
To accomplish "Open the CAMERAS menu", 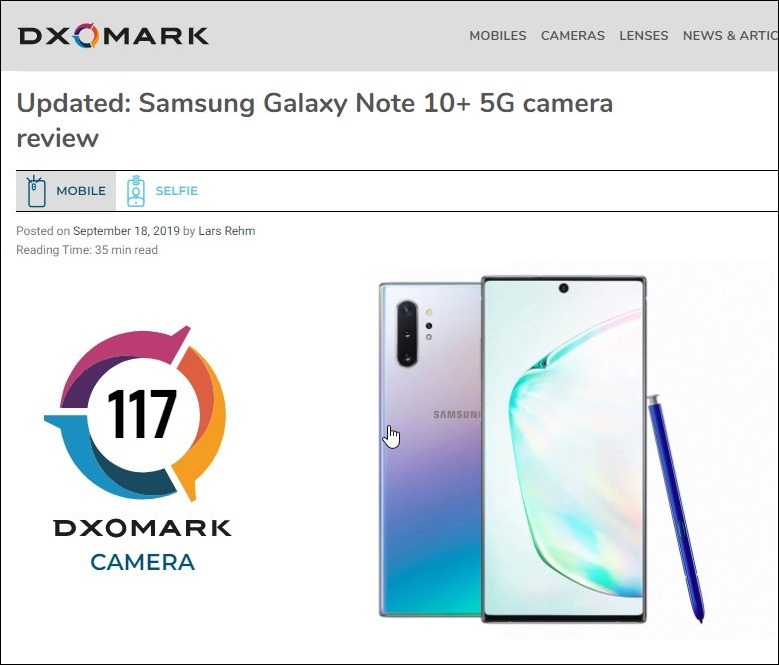I will pos(573,36).
